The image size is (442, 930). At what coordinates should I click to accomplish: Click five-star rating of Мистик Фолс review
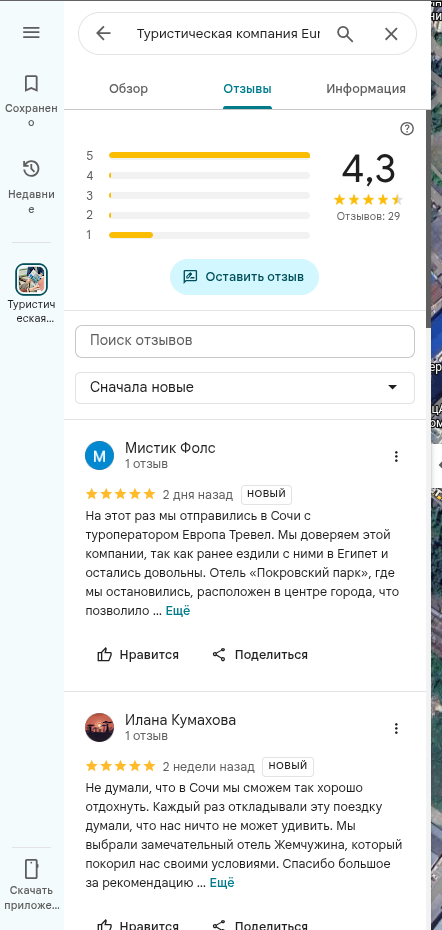[120, 494]
